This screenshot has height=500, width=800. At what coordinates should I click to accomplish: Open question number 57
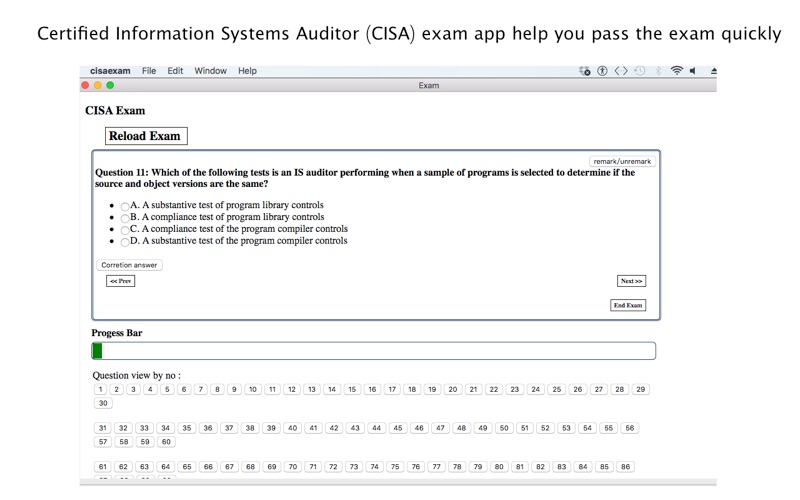pos(103,442)
